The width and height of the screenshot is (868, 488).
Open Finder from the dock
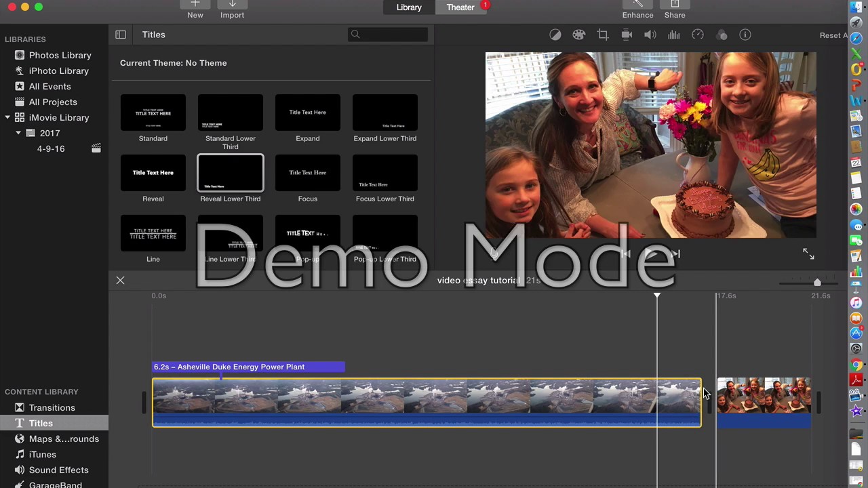856,7
